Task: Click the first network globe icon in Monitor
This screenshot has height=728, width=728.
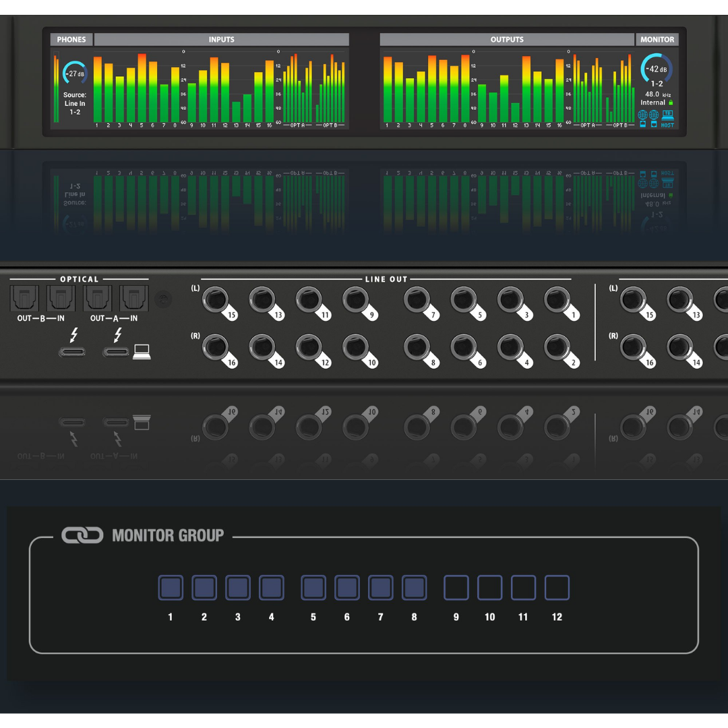Action: (x=642, y=115)
